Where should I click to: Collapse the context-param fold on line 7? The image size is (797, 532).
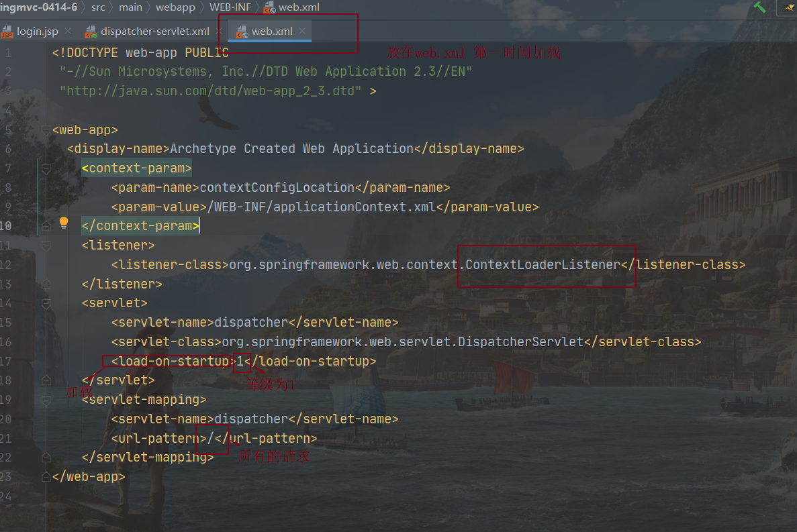coord(46,168)
